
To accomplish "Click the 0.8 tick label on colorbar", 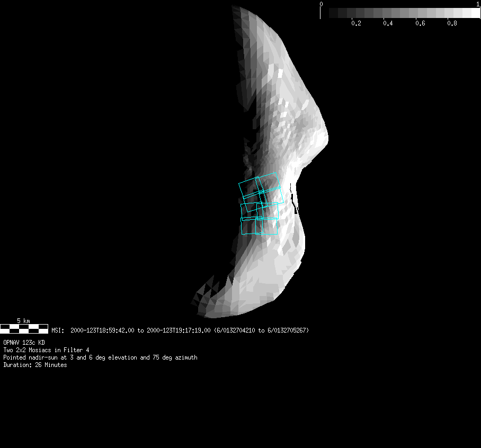I will point(452,23).
